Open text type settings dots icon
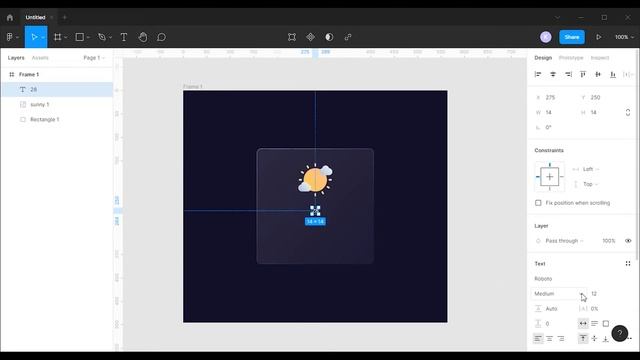 [628, 264]
